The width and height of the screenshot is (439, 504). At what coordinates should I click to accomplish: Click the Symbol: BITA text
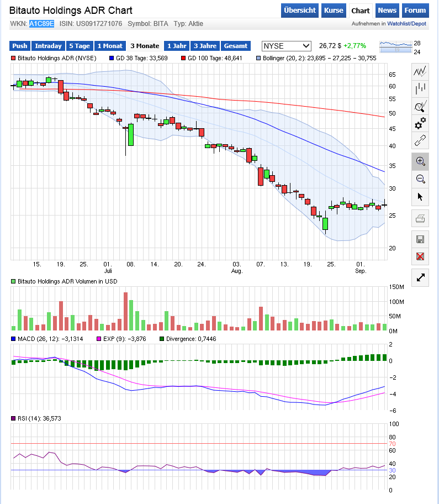pyautogui.click(x=148, y=24)
